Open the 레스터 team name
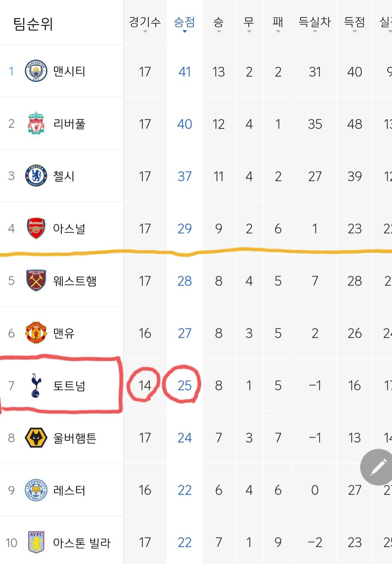The height and width of the screenshot is (564, 392). [x=69, y=490]
